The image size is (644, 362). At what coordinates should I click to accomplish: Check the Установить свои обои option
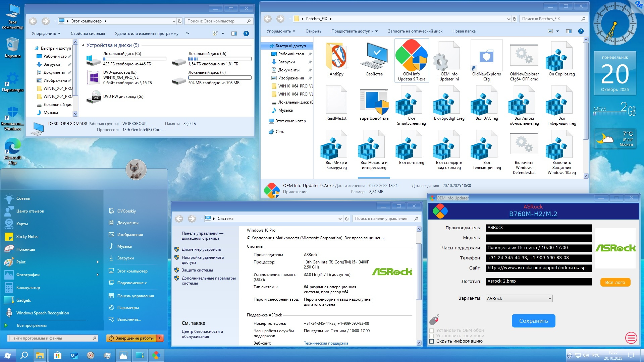pyautogui.click(x=432, y=336)
